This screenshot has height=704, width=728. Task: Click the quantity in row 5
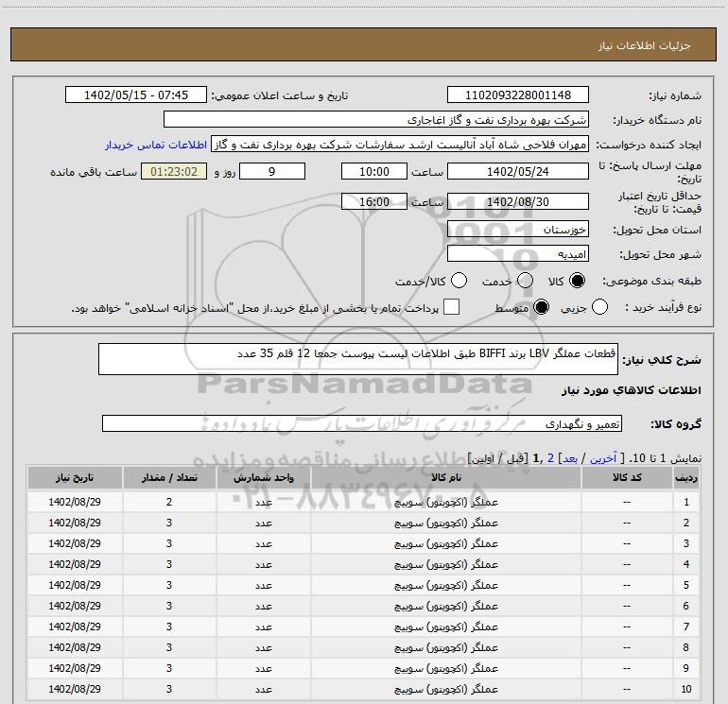click(x=169, y=585)
